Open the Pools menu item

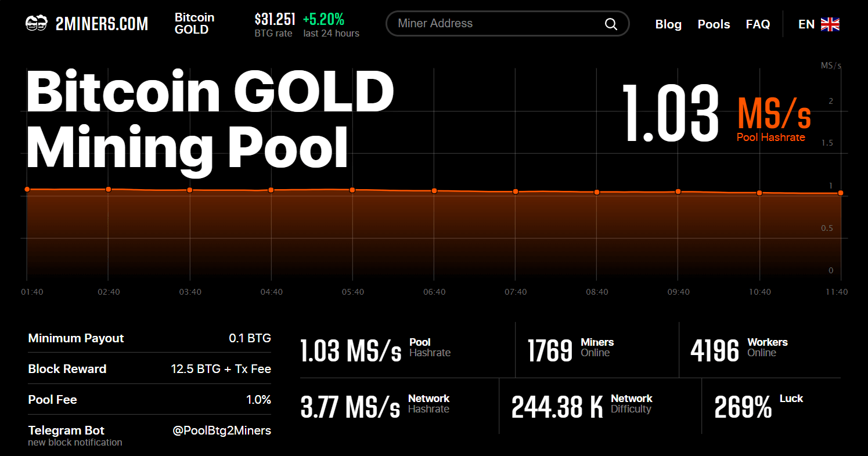[714, 24]
